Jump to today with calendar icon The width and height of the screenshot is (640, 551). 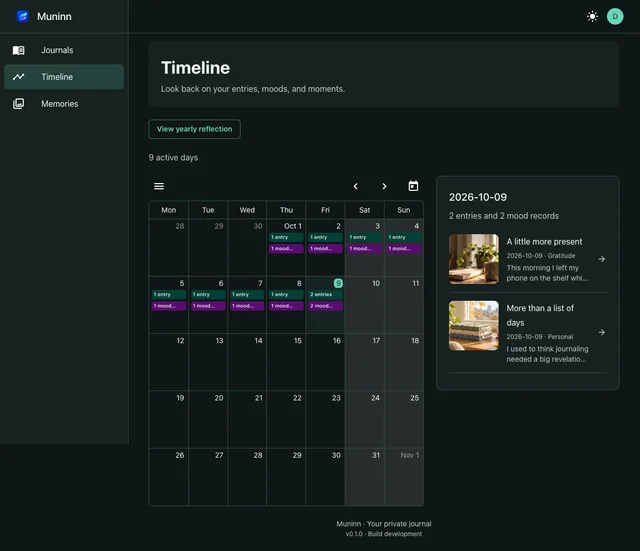point(413,186)
